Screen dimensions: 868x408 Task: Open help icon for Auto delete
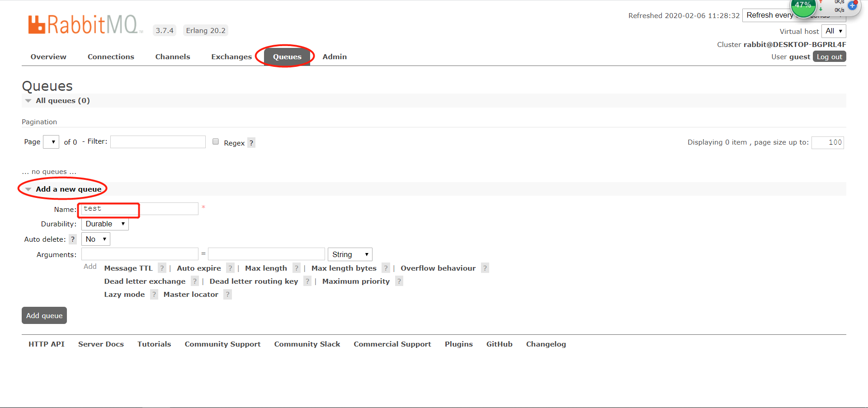coord(73,239)
